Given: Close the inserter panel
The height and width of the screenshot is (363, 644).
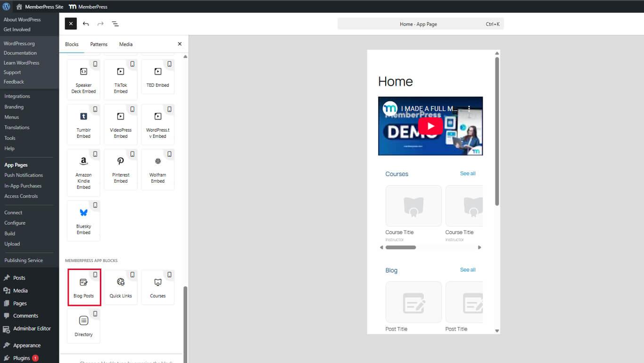Looking at the screenshot, I should tap(180, 44).
